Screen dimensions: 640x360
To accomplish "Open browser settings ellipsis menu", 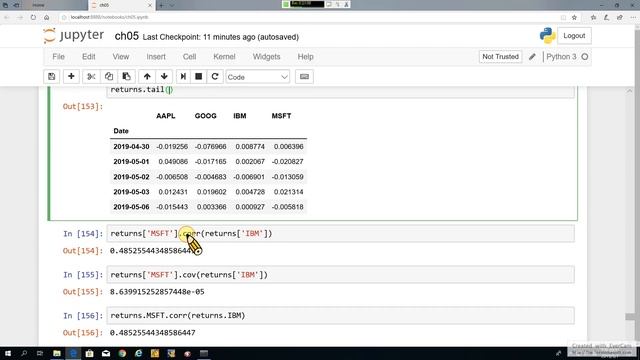I will click(x=633, y=17).
